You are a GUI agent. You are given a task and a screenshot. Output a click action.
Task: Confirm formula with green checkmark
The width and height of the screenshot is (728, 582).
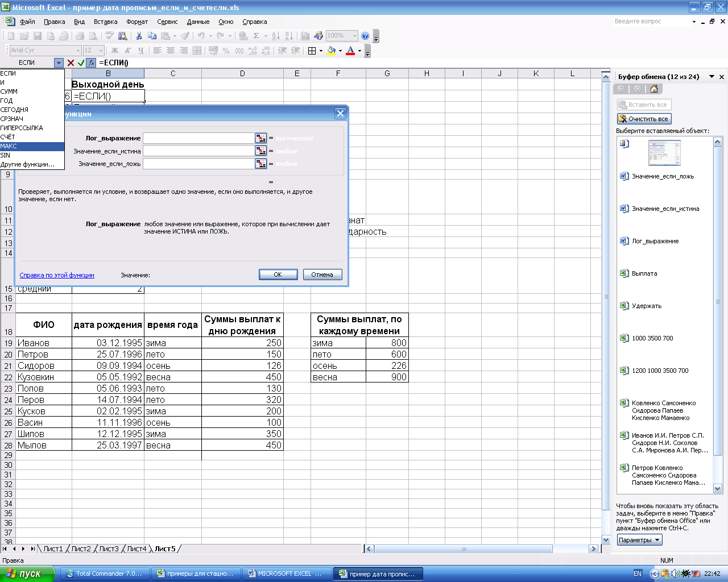click(x=81, y=63)
